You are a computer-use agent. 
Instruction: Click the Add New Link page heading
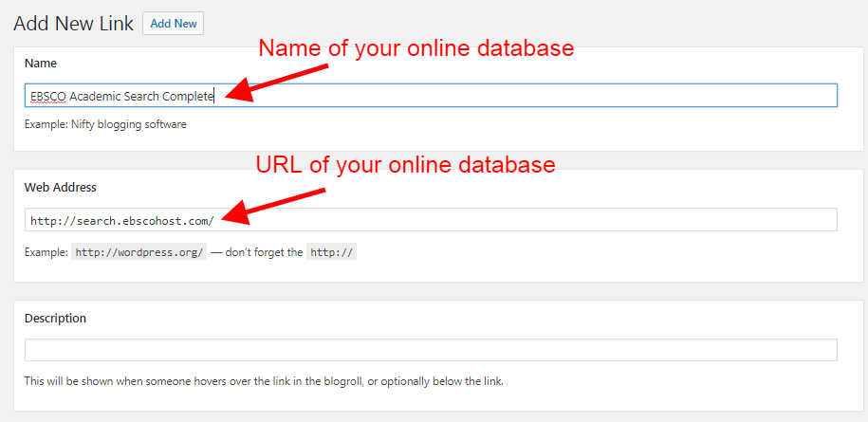[x=73, y=24]
